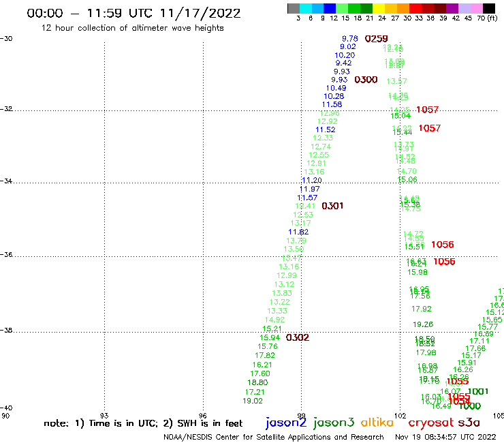
Task: Click the '102' longitude axis label
Action: pos(400,416)
